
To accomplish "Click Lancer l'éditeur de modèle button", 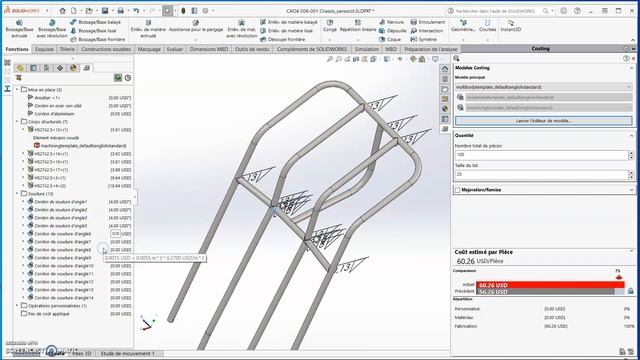I will pos(544,121).
